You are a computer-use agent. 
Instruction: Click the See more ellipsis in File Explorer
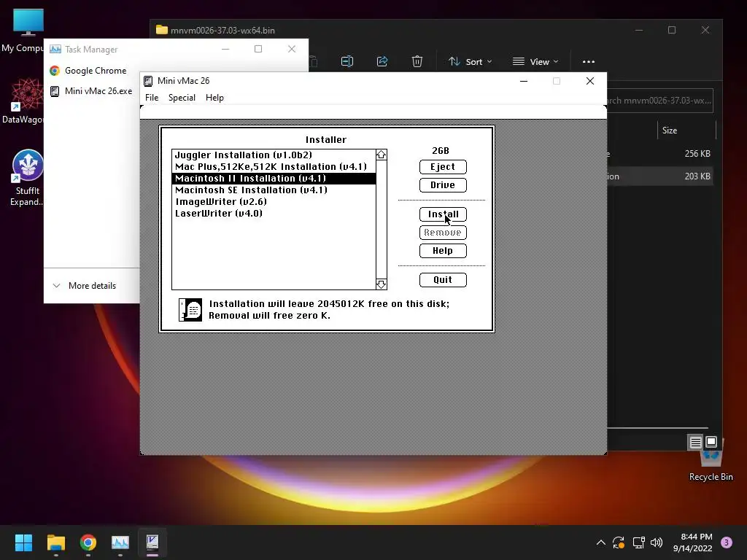tap(589, 61)
